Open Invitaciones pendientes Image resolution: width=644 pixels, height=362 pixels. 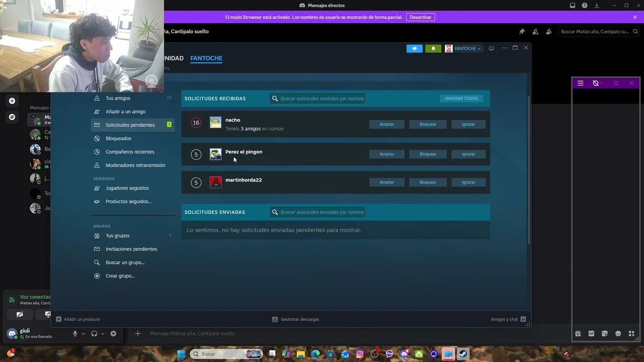tap(131, 249)
